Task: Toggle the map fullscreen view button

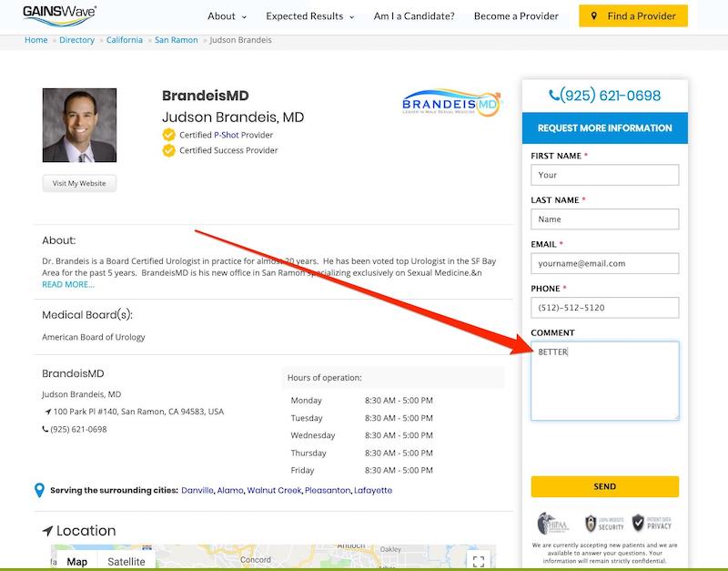Action: click(x=479, y=561)
